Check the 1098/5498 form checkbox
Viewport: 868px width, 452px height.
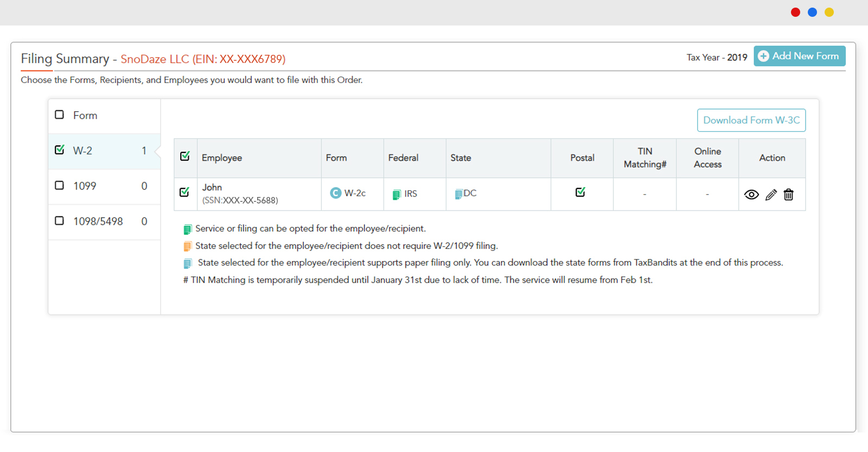(x=60, y=221)
